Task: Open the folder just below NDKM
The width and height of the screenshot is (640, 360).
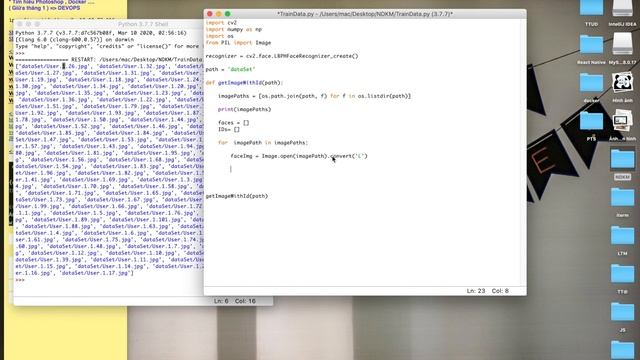Action: (x=622, y=198)
